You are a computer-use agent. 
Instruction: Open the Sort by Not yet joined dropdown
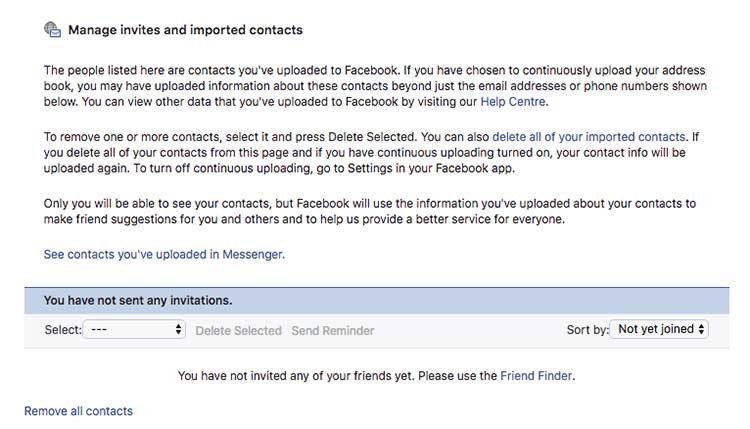point(659,329)
